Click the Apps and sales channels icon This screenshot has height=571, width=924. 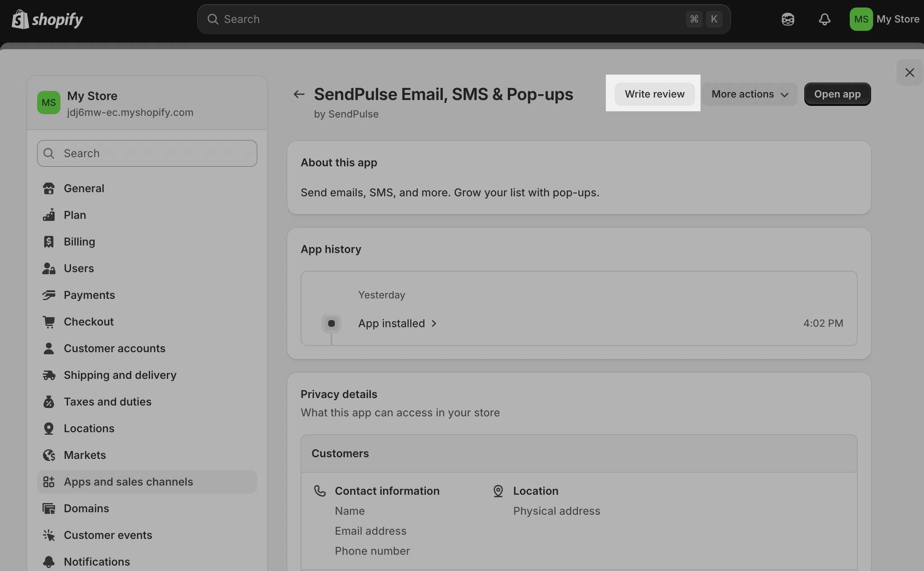49,482
